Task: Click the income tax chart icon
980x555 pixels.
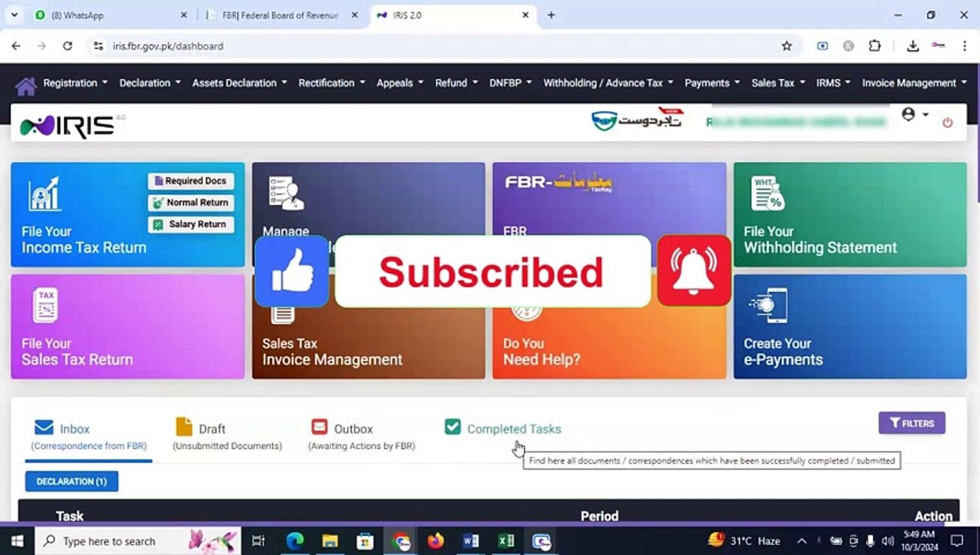Action: 44,194
